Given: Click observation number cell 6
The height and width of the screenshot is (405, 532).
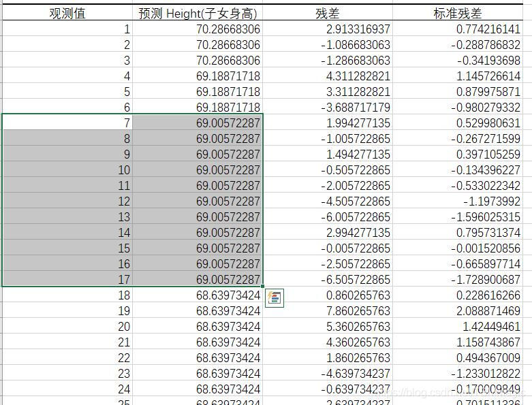Looking at the screenshot, I should 67,107.
